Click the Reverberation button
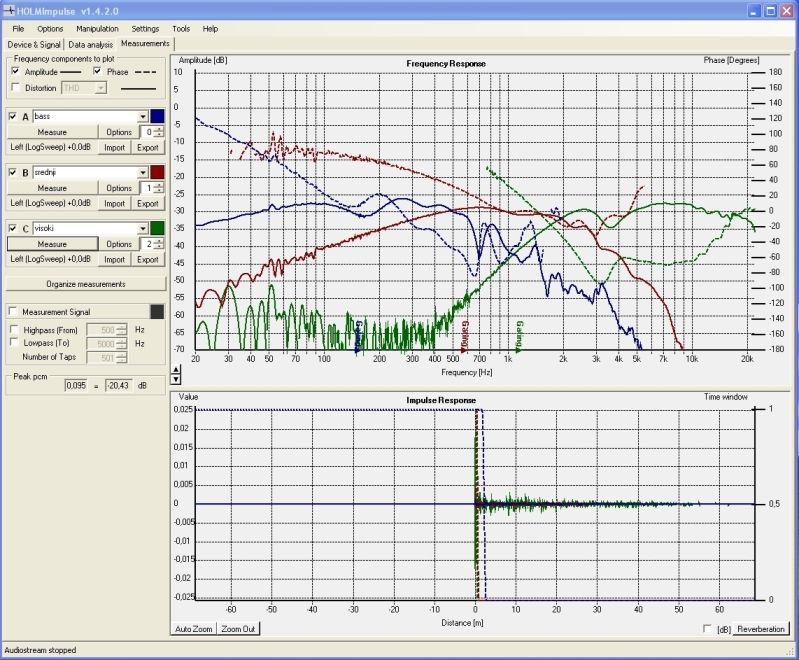Viewport: 799px width, 660px height. tap(761, 629)
